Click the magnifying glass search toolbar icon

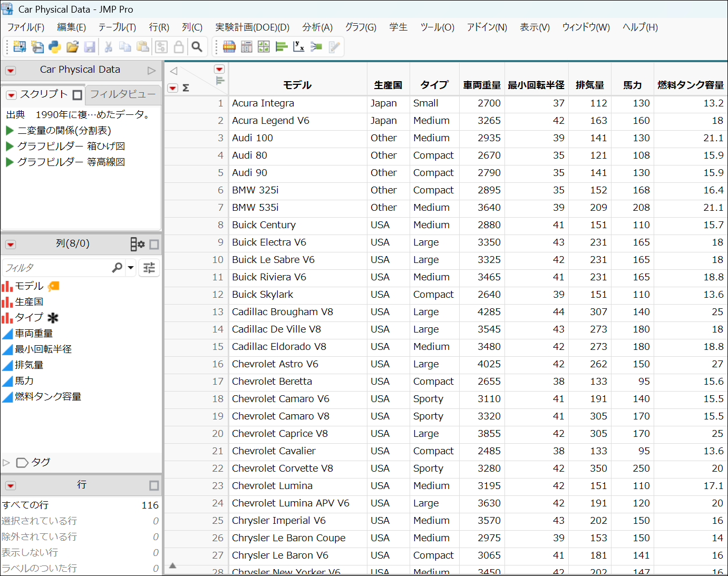pos(197,47)
